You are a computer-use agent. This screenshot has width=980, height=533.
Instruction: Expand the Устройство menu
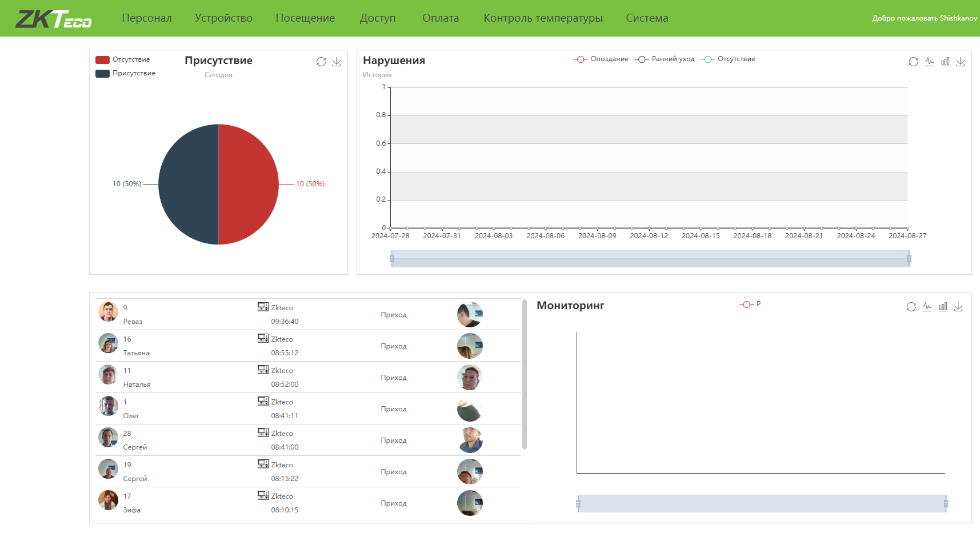(x=223, y=18)
